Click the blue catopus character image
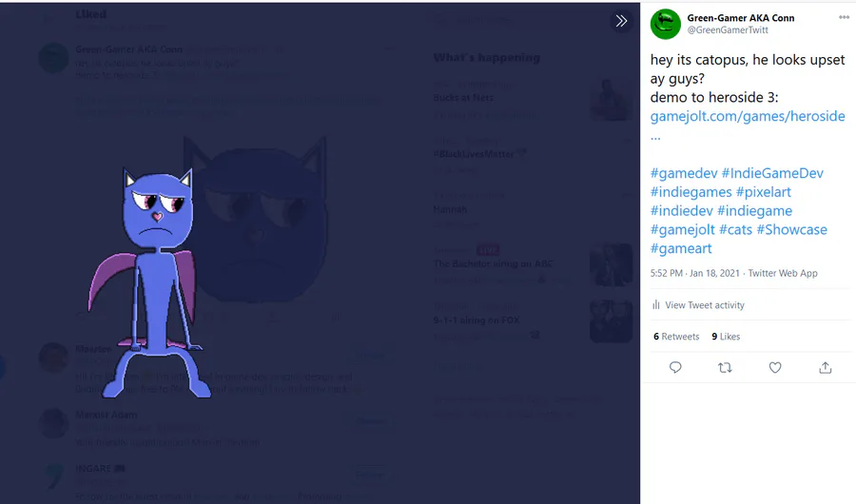The width and height of the screenshot is (856, 504). pyautogui.click(x=150, y=282)
